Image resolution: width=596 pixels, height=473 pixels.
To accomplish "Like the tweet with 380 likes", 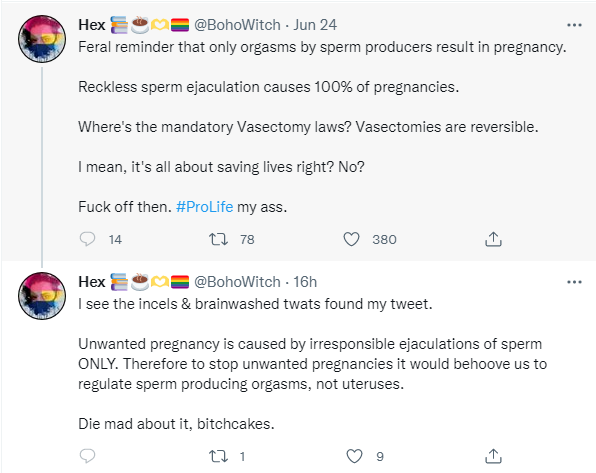I will click(351, 239).
